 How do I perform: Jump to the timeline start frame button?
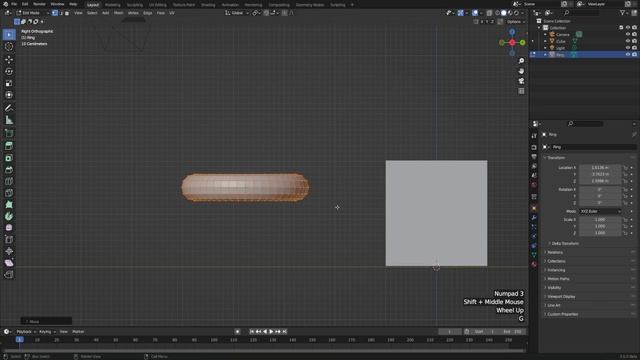[x=252, y=332]
